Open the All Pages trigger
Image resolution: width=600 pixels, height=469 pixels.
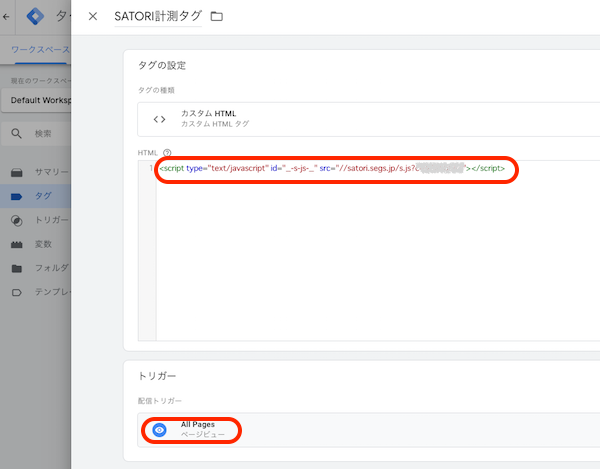(x=368, y=430)
